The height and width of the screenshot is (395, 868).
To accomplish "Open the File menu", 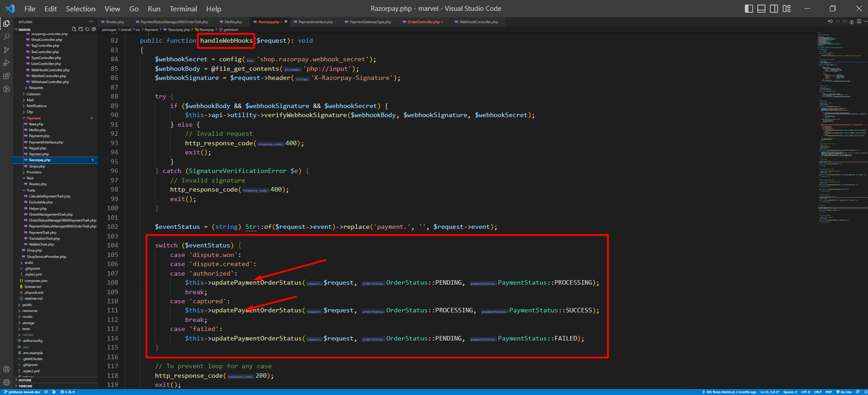I will pos(30,9).
